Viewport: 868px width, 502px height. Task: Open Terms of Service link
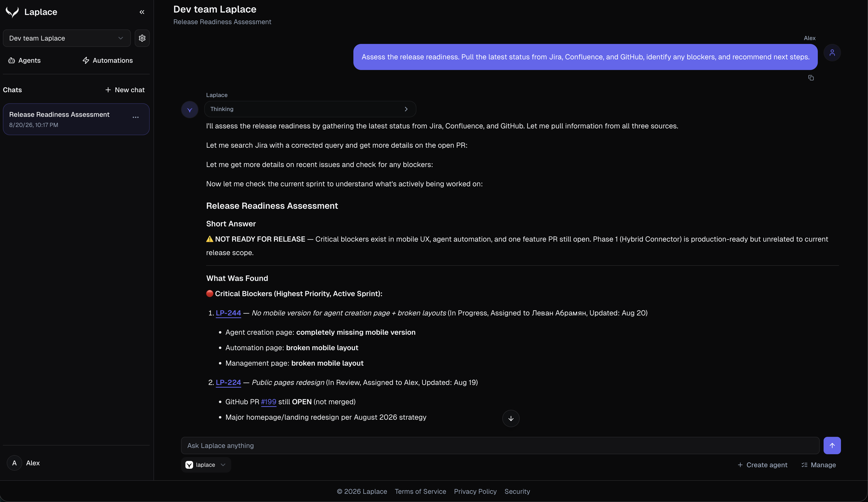point(420,491)
